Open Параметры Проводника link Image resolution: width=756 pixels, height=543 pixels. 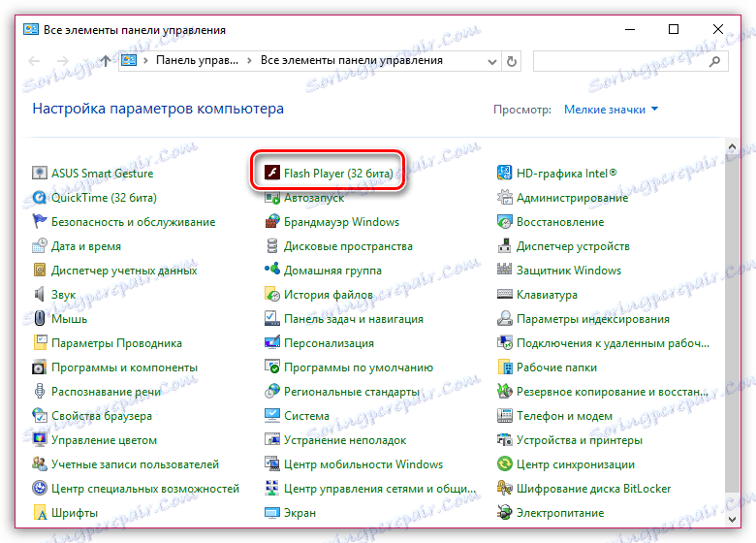116,343
